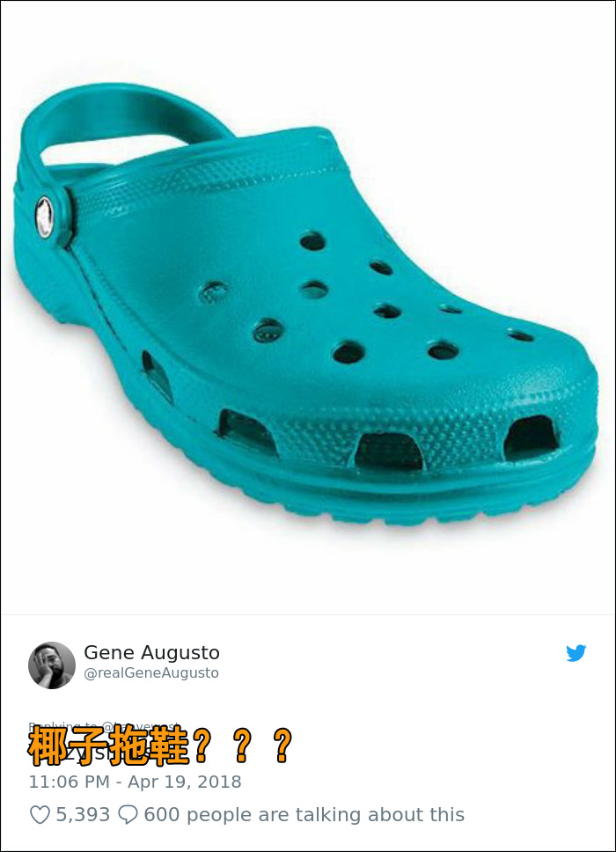The image size is (616, 852).
Task: Click the front side vent opening near the toe
Action: point(532,438)
